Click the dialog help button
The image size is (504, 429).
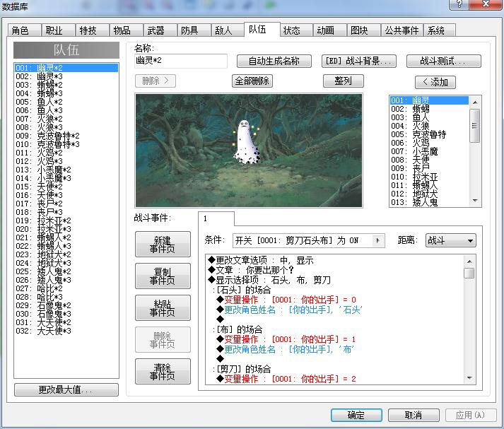459,4
